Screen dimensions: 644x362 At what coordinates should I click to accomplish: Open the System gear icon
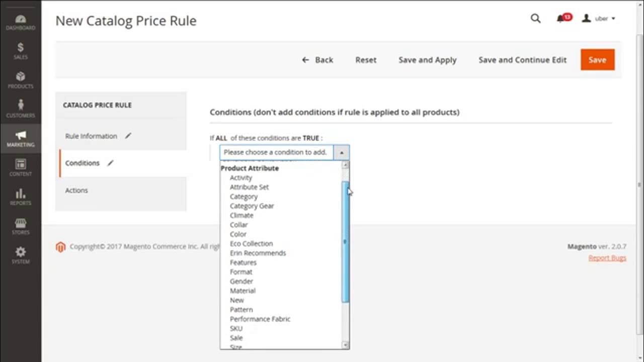pyautogui.click(x=21, y=252)
